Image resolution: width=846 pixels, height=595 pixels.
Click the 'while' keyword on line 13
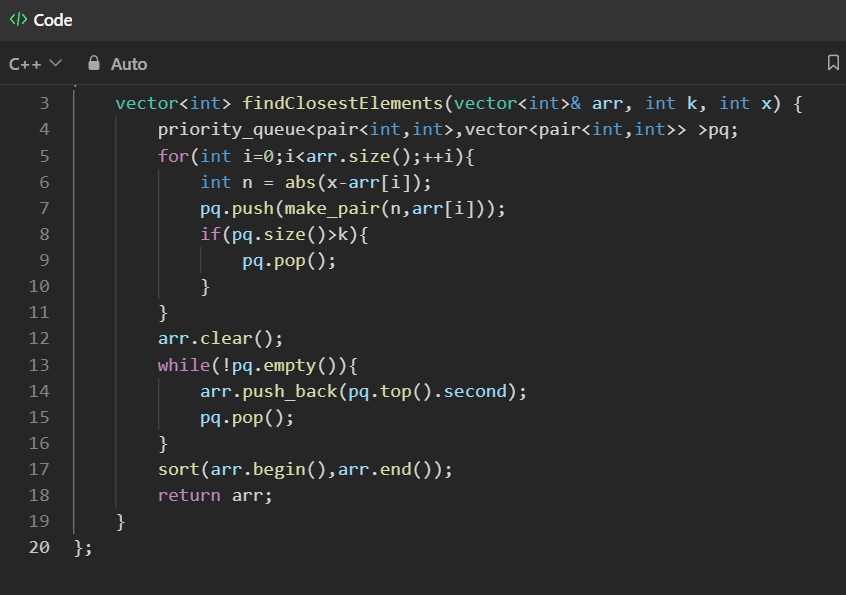(183, 365)
